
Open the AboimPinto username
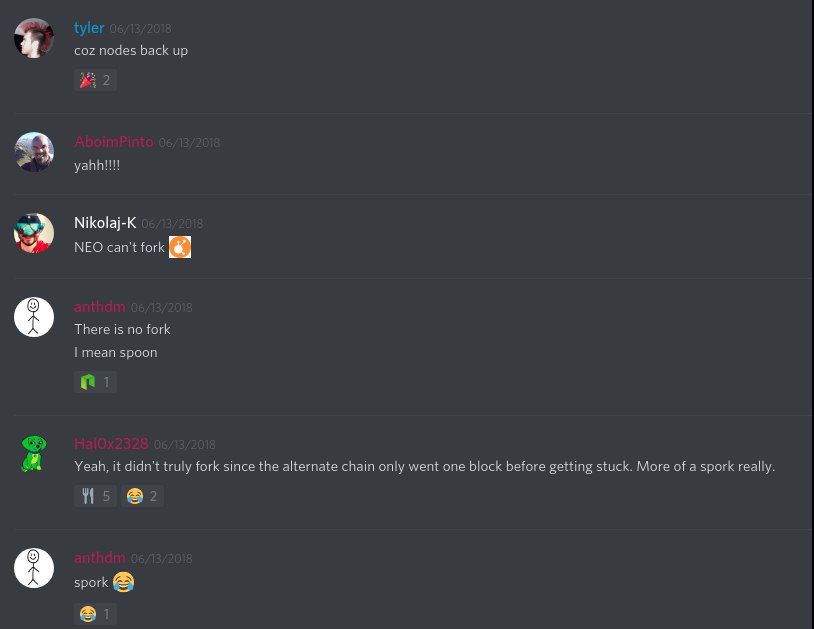click(x=114, y=142)
